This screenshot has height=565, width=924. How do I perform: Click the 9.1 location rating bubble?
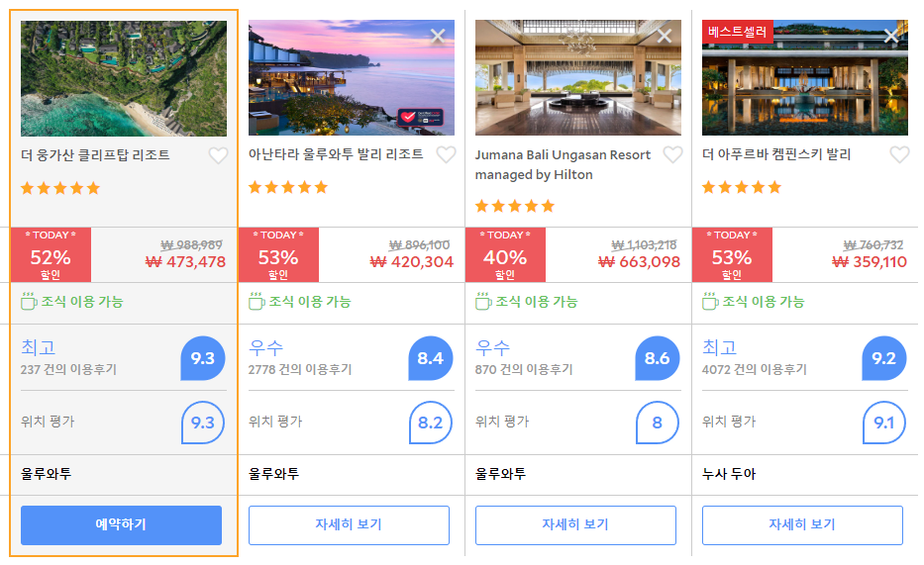pyautogui.click(x=884, y=423)
